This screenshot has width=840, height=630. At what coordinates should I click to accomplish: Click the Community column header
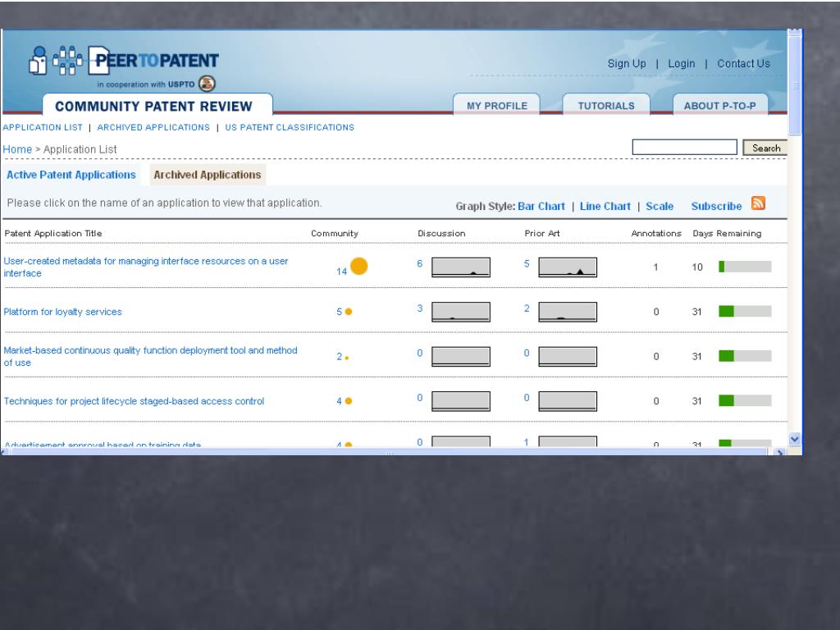coord(335,234)
